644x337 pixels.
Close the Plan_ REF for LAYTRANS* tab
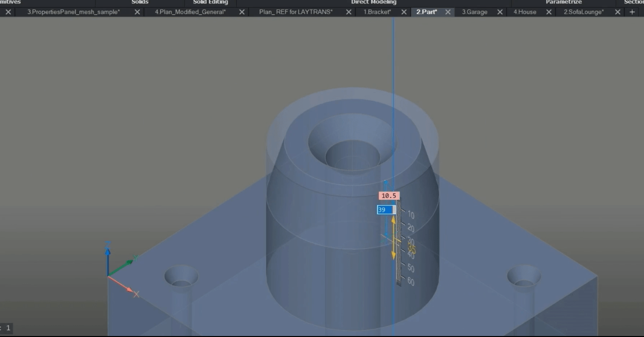point(349,12)
